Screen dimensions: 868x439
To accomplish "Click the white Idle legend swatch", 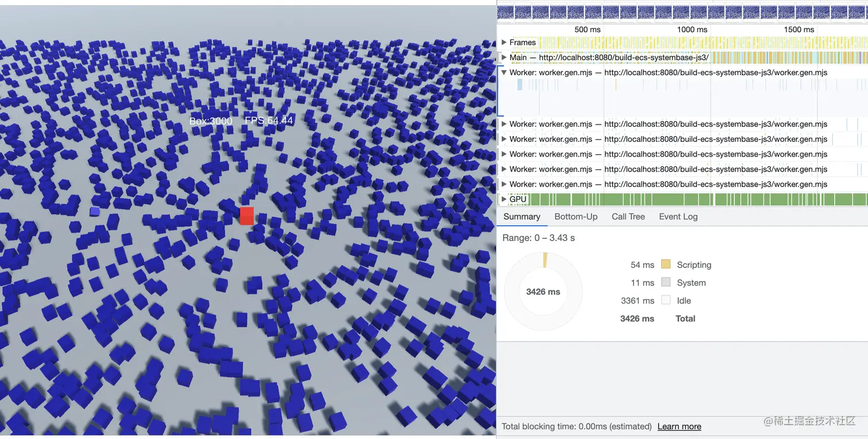I will click(x=666, y=300).
